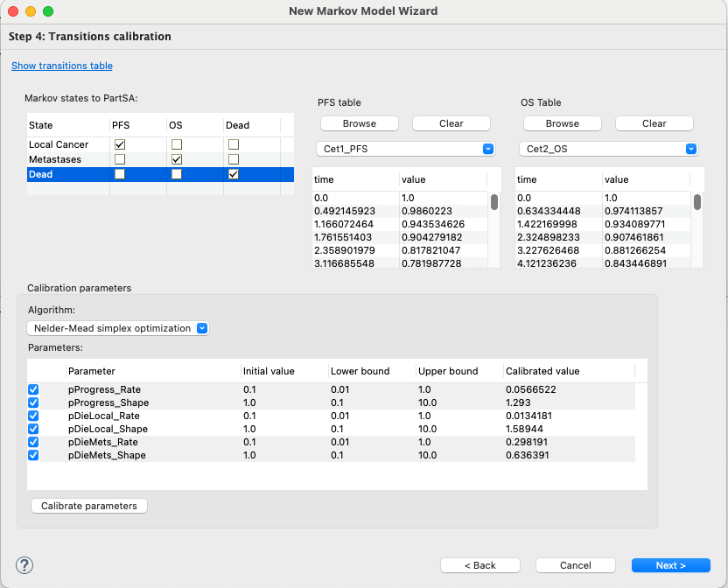
Task: Open the Nelder-Mead algorithm dropdown
Action: click(118, 328)
